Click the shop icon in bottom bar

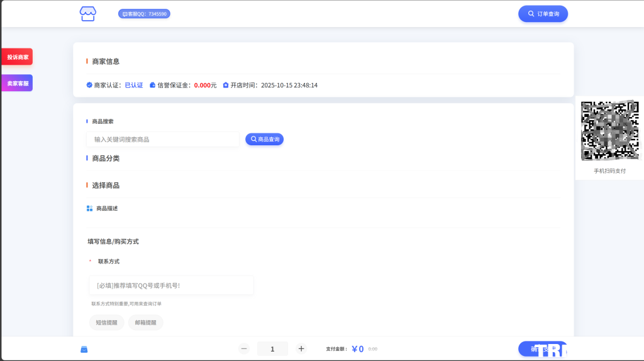pos(84,349)
